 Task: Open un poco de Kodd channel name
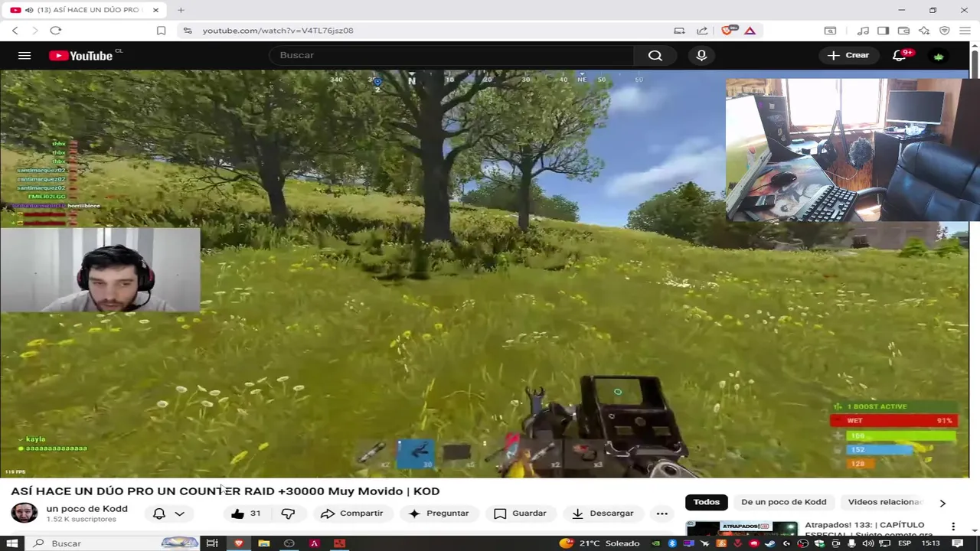point(87,509)
